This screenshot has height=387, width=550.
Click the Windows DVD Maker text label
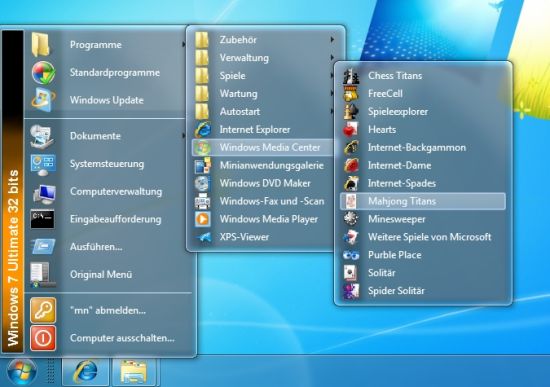tap(265, 184)
